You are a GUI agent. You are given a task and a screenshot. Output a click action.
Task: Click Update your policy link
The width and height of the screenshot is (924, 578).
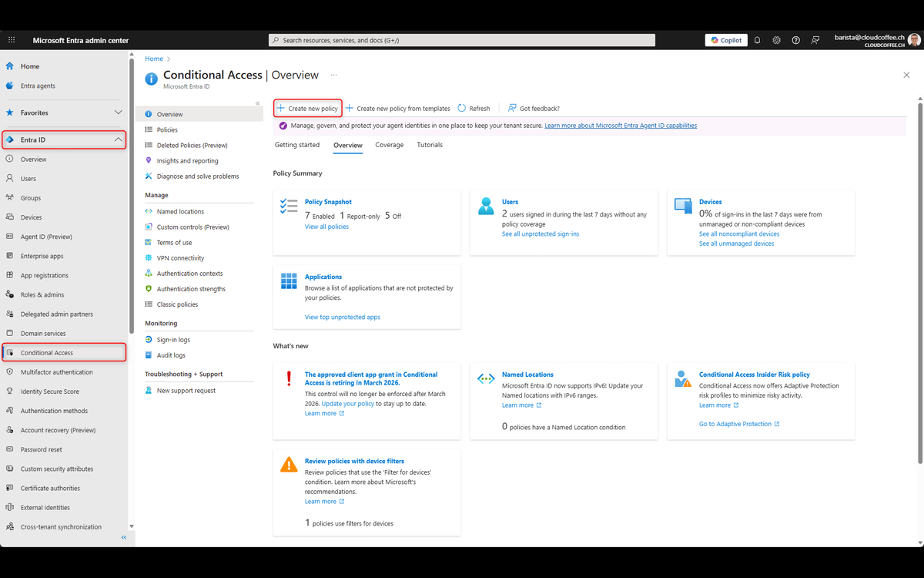pyautogui.click(x=348, y=404)
